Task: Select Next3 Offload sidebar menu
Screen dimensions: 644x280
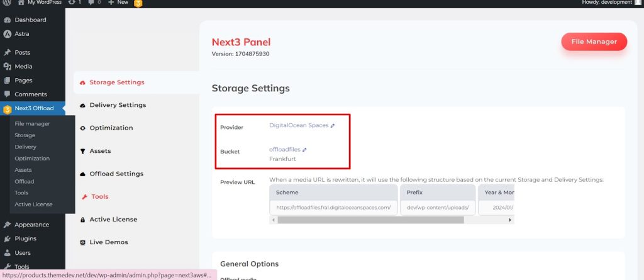Action: [x=33, y=109]
